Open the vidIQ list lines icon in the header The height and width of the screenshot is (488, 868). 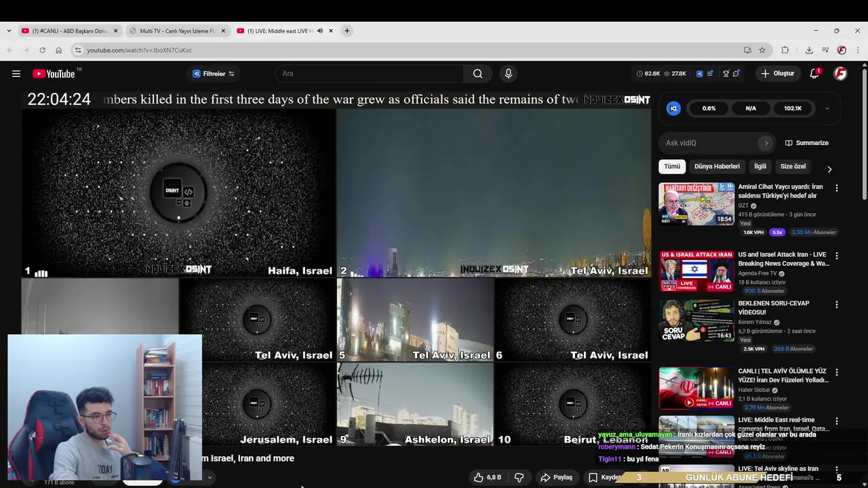click(710, 74)
